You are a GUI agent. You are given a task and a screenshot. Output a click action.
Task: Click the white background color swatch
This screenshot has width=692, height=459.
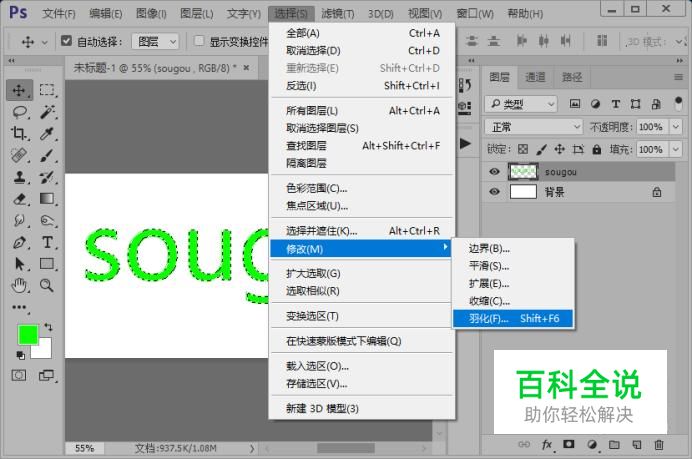(x=45, y=351)
